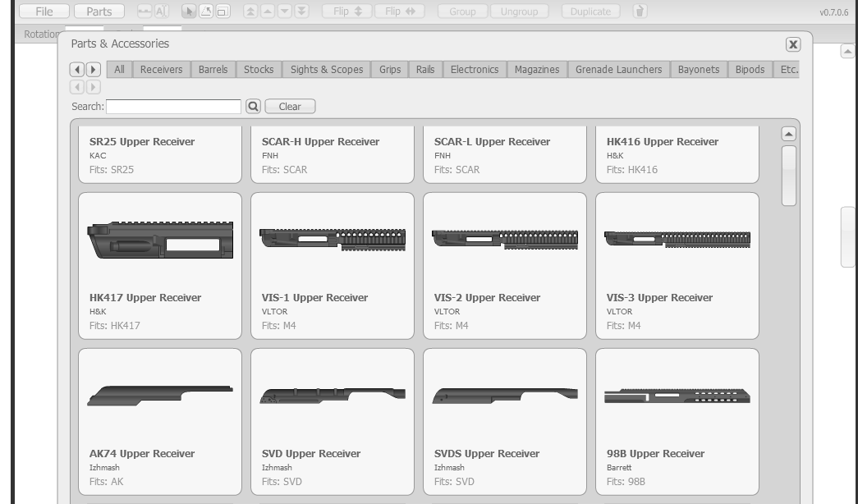This screenshot has height=504, width=858.
Task: Send selection to back with double-down arrow
Action: (301, 11)
